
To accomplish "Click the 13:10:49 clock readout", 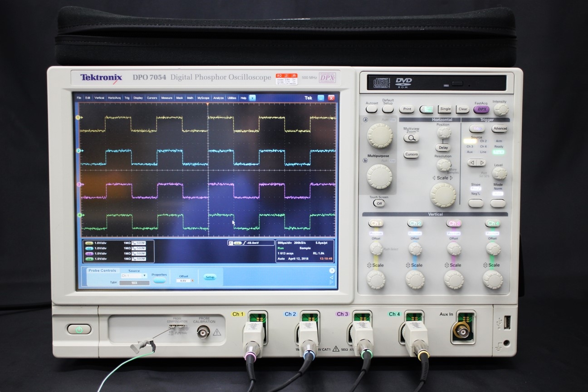I will click(326, 259).
